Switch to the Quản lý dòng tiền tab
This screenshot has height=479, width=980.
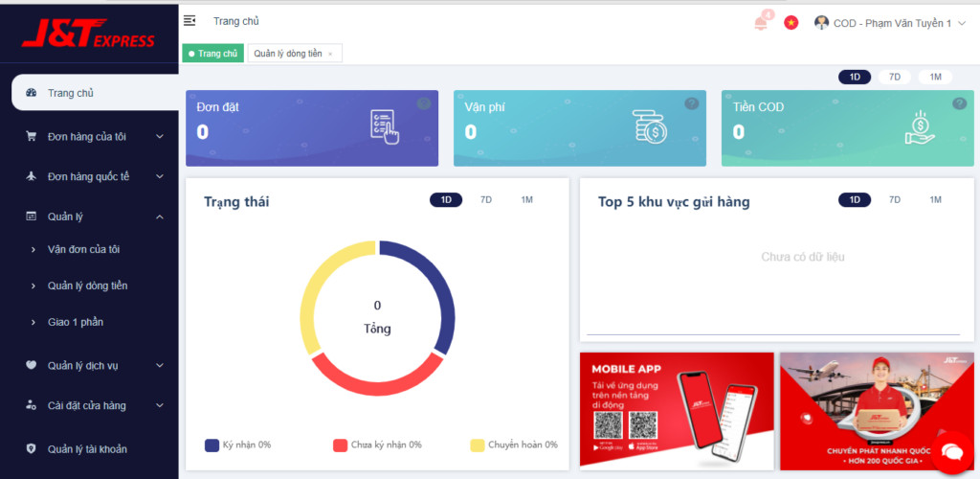click(x=294, y=54)
